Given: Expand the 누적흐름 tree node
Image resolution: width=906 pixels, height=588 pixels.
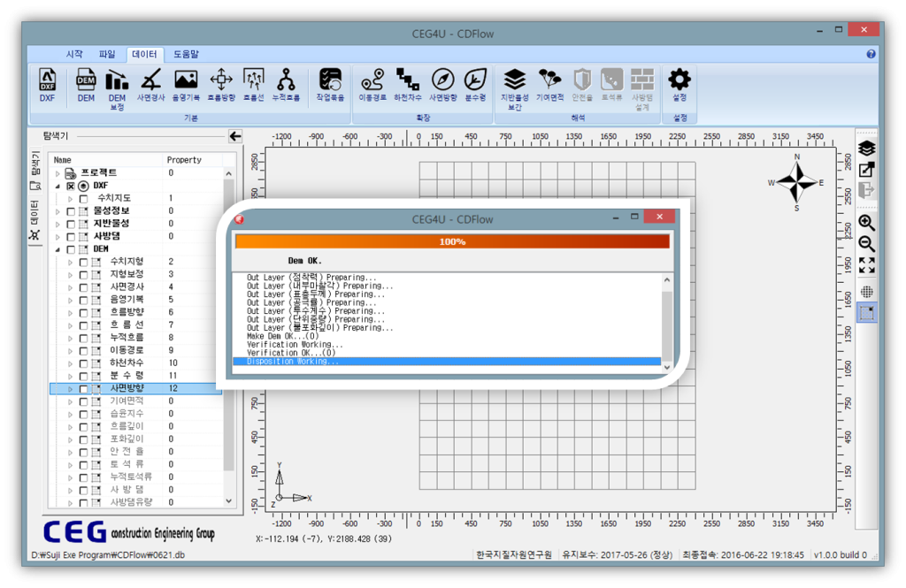Looking at the screenshot, I should (71, 339).
